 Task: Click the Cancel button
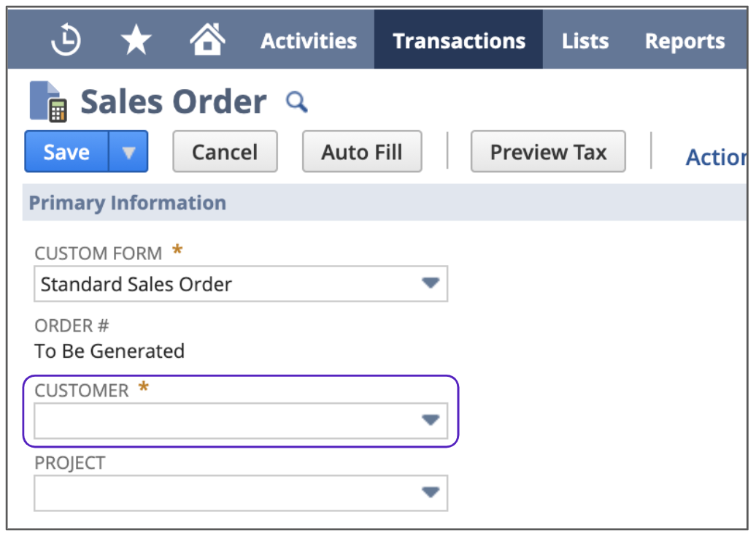pos(225,152)
